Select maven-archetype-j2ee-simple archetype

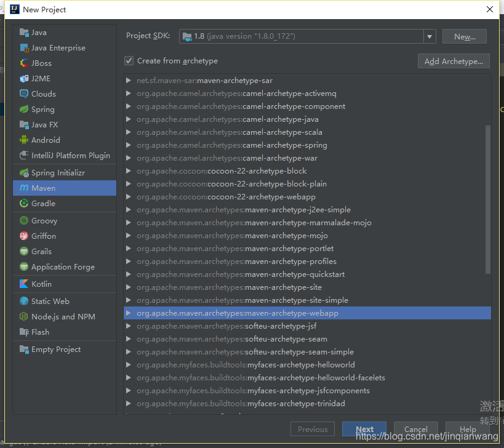pos(307,209)
